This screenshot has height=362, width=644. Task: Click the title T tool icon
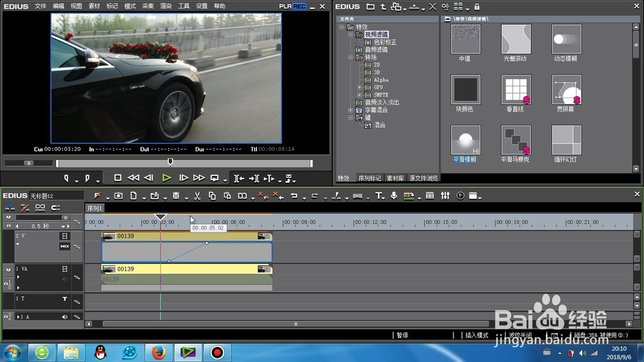tap(379, 196)
